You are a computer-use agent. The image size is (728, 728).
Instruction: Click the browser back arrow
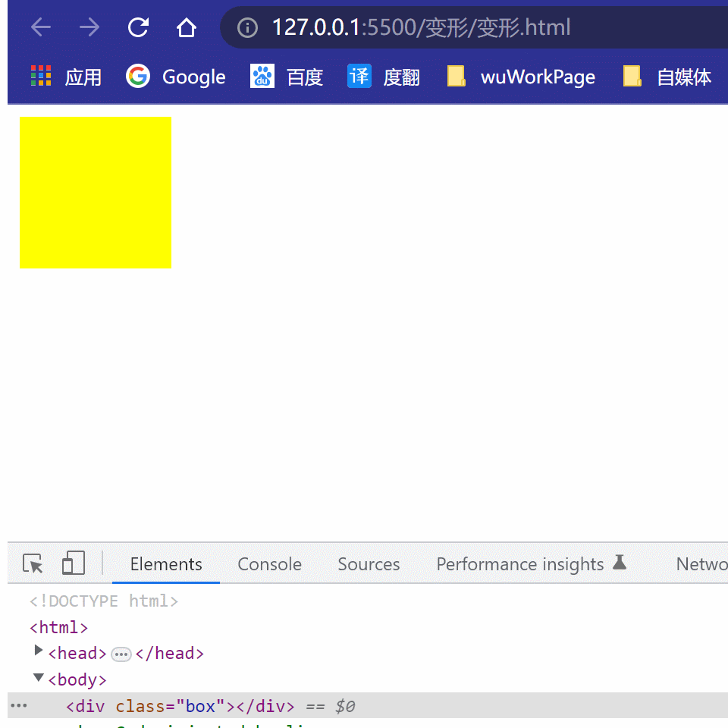pos(41,28)
